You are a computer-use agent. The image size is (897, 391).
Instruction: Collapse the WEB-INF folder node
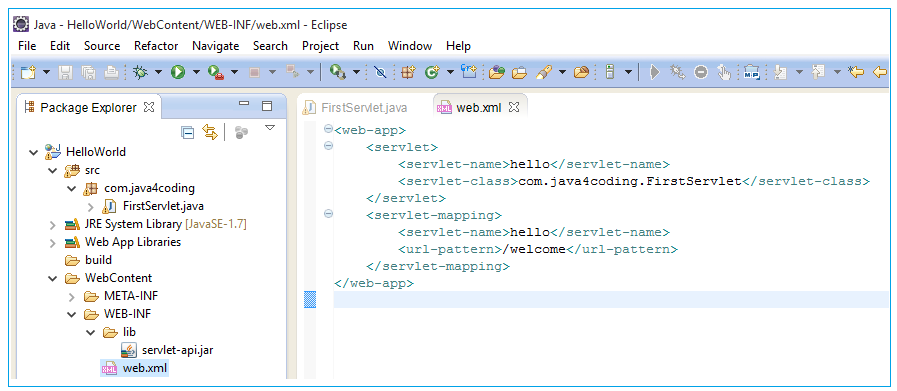click(72, 314)
